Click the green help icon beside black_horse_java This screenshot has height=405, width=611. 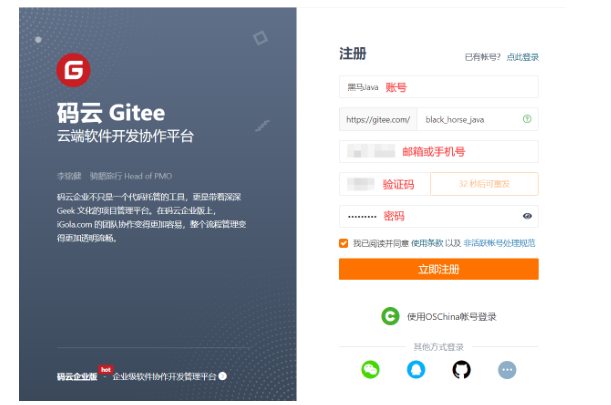point(527,119)
